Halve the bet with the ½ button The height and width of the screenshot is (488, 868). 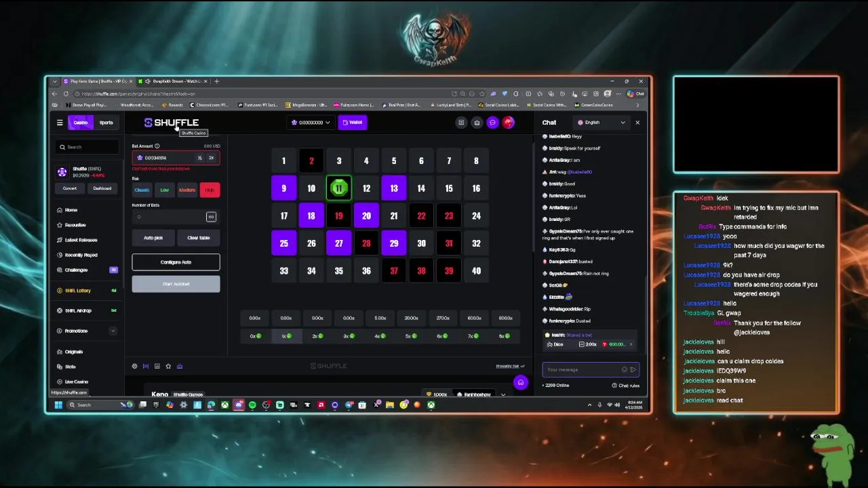200,158
